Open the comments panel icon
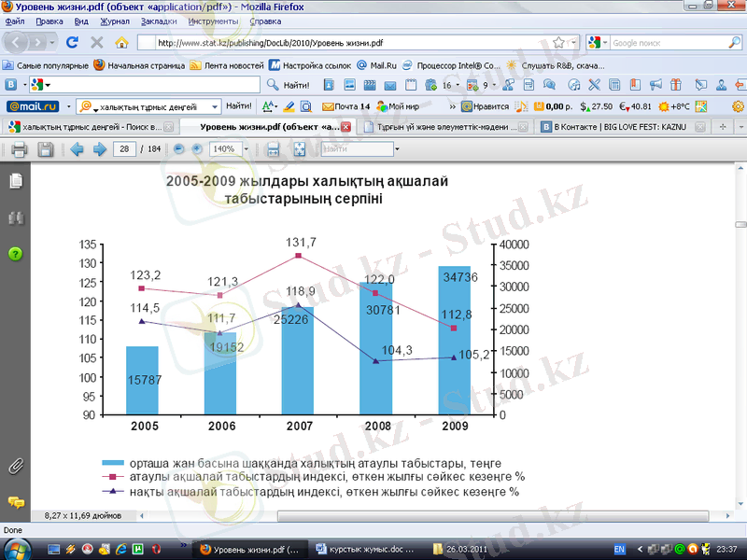This screenshot has height=560, width=747. [x=16, y=503]
